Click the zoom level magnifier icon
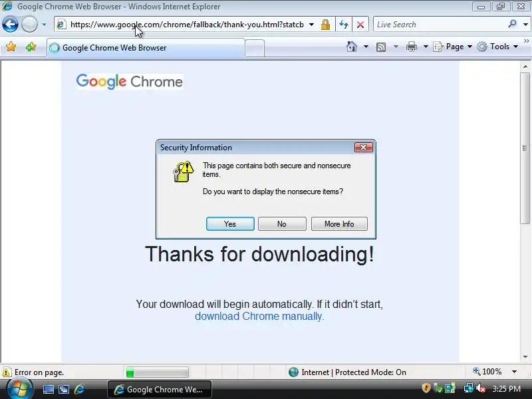 (x=476, y=372)
